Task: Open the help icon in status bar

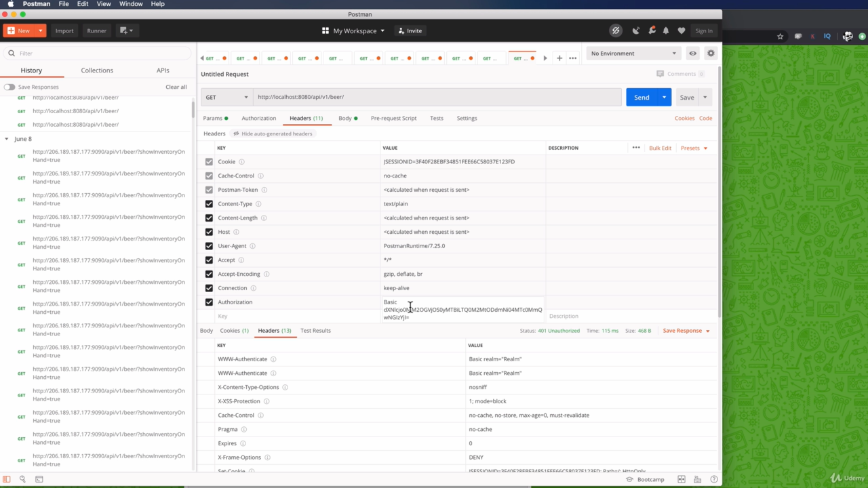Action: (x=713, y=479)
